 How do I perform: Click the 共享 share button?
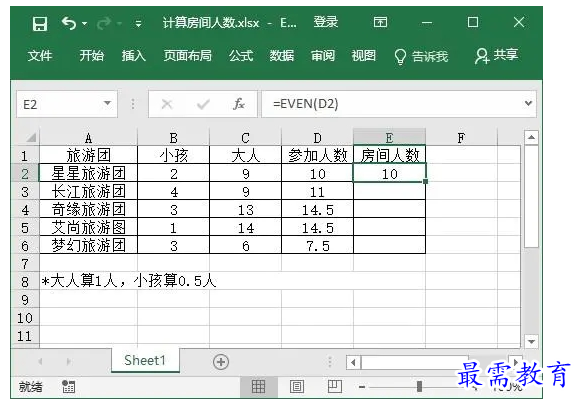click(497, 55)
